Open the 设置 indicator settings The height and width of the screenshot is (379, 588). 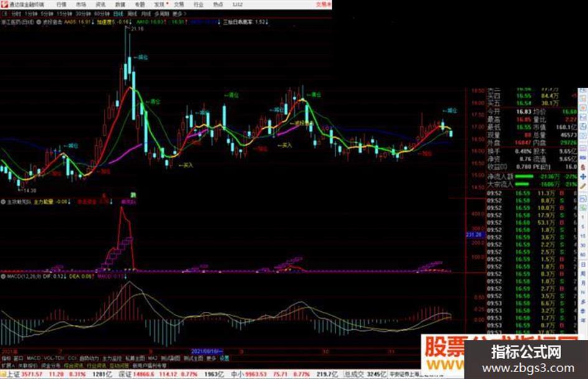pyautogui.click(x=224, y=358)
